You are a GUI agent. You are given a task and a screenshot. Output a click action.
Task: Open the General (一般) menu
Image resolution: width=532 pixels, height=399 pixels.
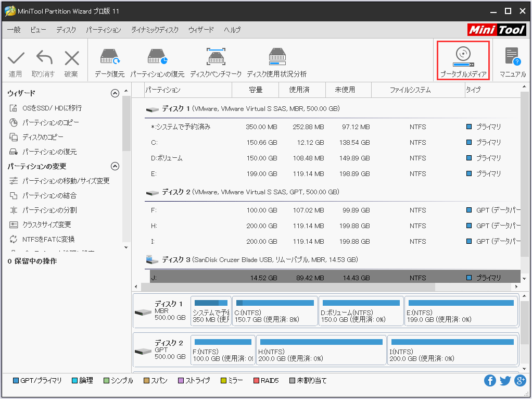coord(14,30)
